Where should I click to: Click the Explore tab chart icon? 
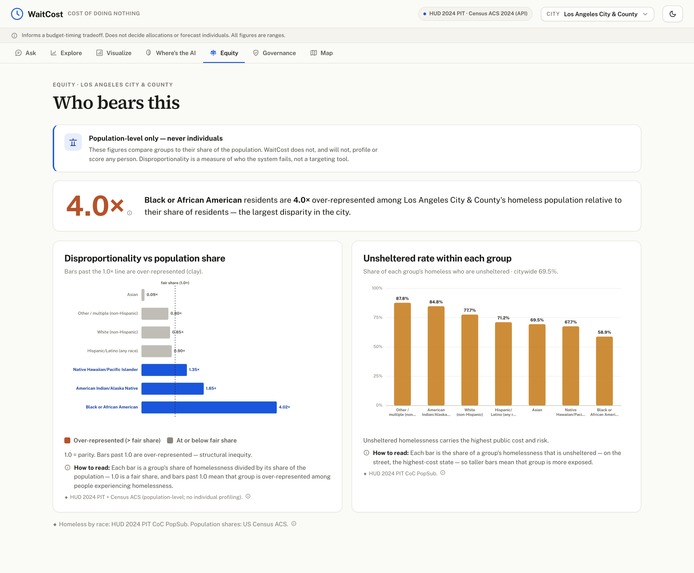click(x=53, y=53)
